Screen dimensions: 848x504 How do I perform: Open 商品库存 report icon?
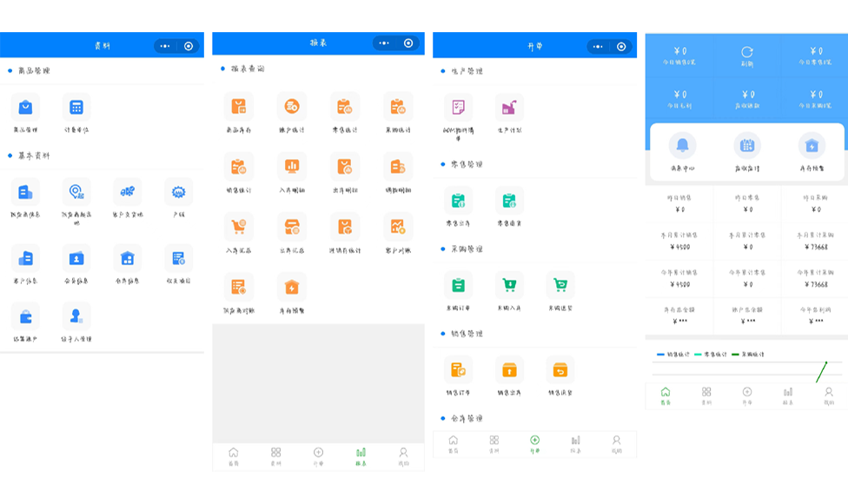tap(238, 107)
